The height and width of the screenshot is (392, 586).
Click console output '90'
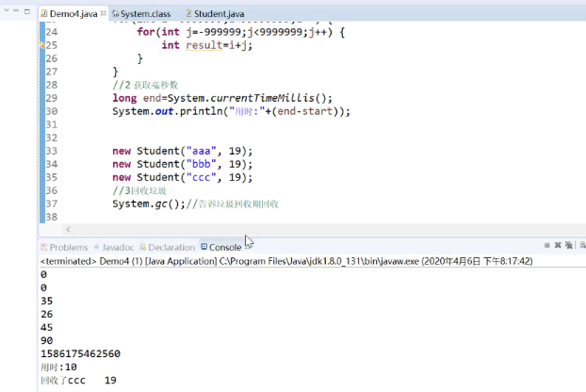[x=47, y=340]
